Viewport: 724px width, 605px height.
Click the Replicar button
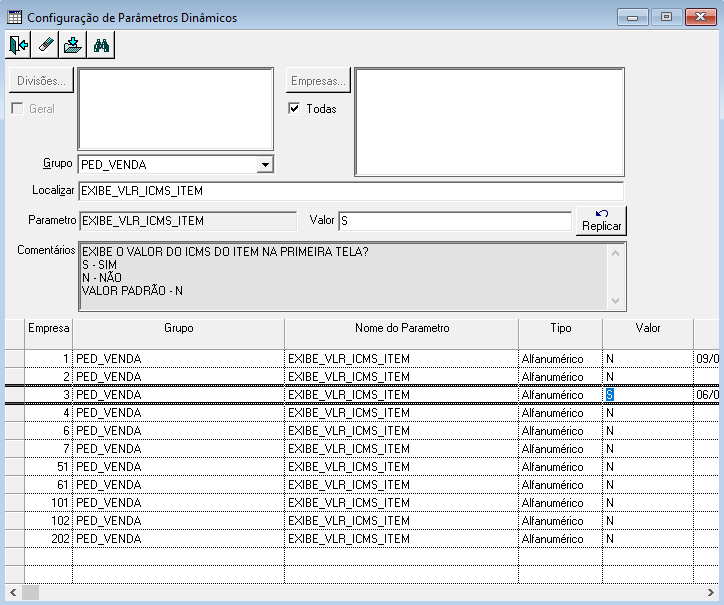point(601,221)
